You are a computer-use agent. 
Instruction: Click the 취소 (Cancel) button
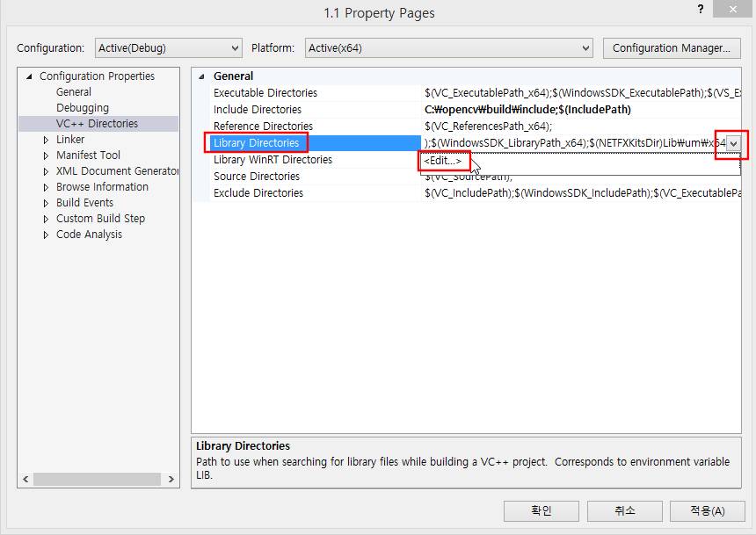[x=623, y=510]
